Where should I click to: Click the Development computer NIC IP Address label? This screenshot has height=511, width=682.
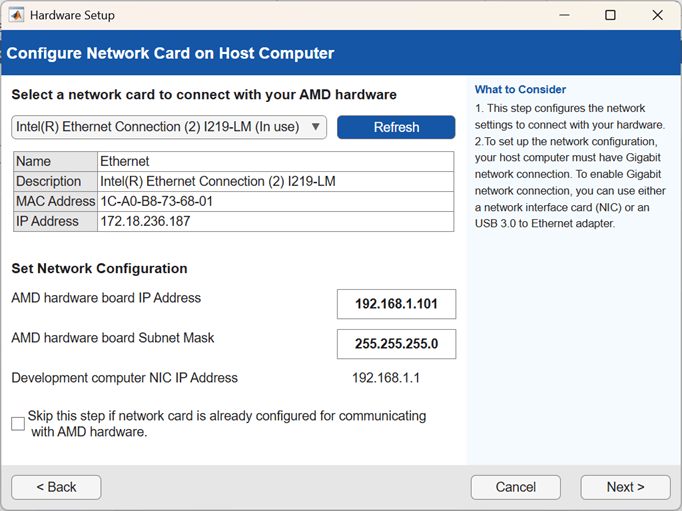click(124, 378)
